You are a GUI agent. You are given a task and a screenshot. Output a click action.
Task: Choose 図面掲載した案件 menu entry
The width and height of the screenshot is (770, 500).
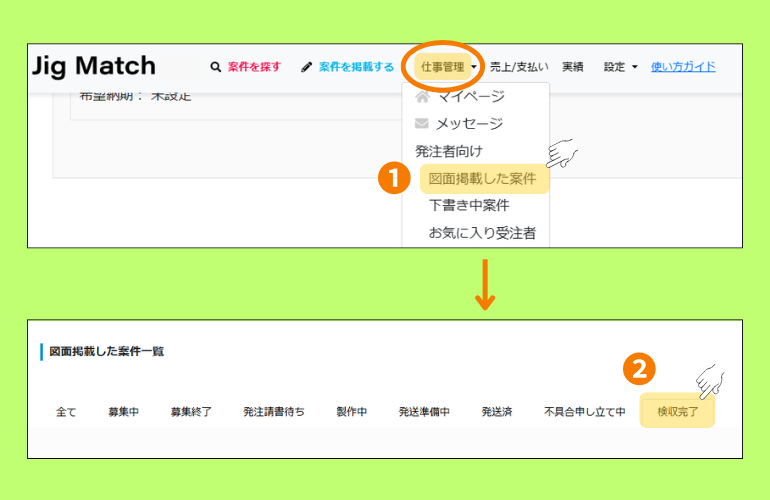pyautogui.click(x=483, y=178)
